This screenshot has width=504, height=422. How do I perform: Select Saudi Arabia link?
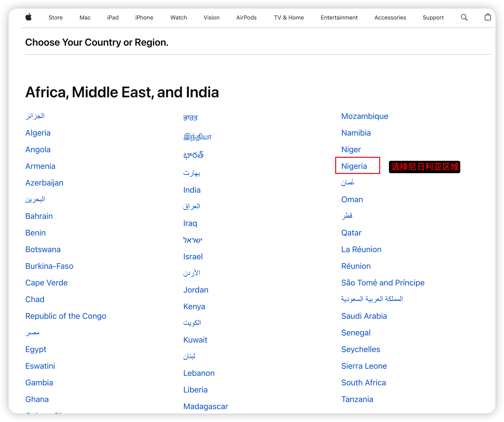coord(364,316)
